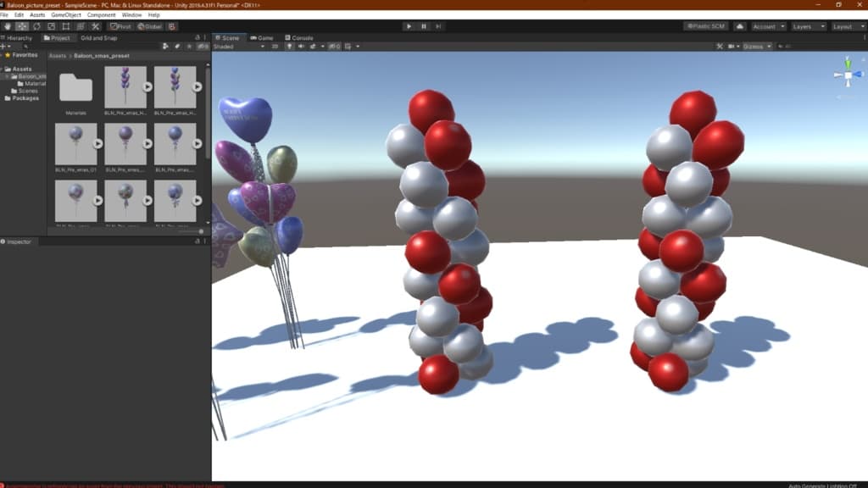Open the Account dropdown button
This screenshot has height=488, width=868.
click(x=768, y=26)
